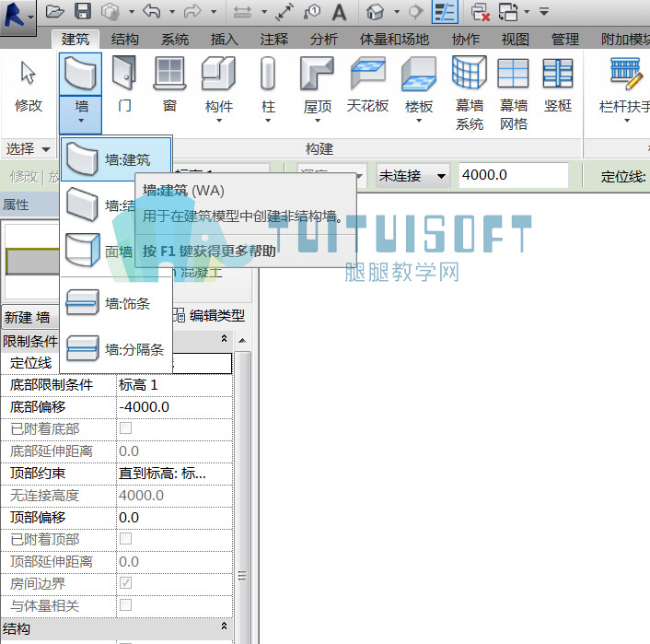Select the Curtain Grid (幕墙网格) tool

pyautogui.click(x=513, y=93)
